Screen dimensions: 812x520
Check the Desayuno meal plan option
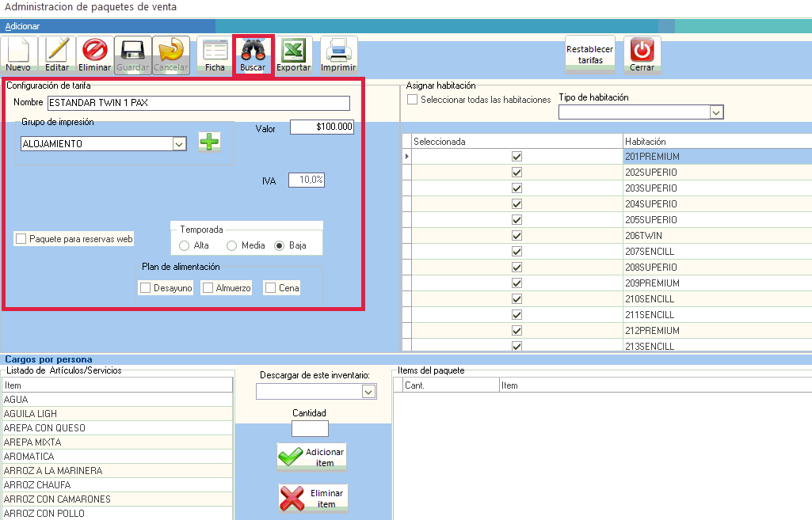pyautogui.click(x=145, y=288)
